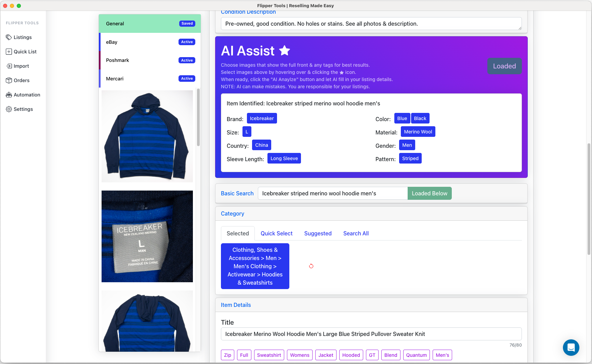Viewport: 592px width, 364px height.
Task: Open Orders box icon
Action: (9, 80)
